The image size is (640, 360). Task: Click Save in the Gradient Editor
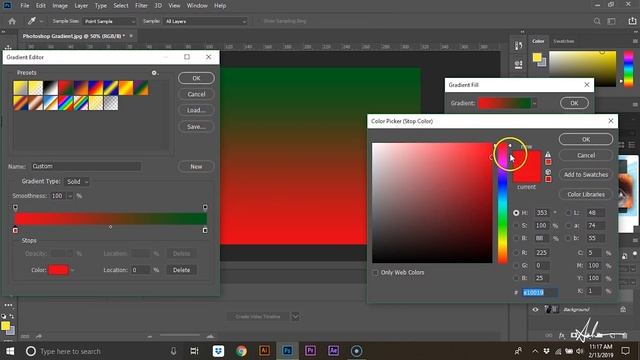(196, 127)
